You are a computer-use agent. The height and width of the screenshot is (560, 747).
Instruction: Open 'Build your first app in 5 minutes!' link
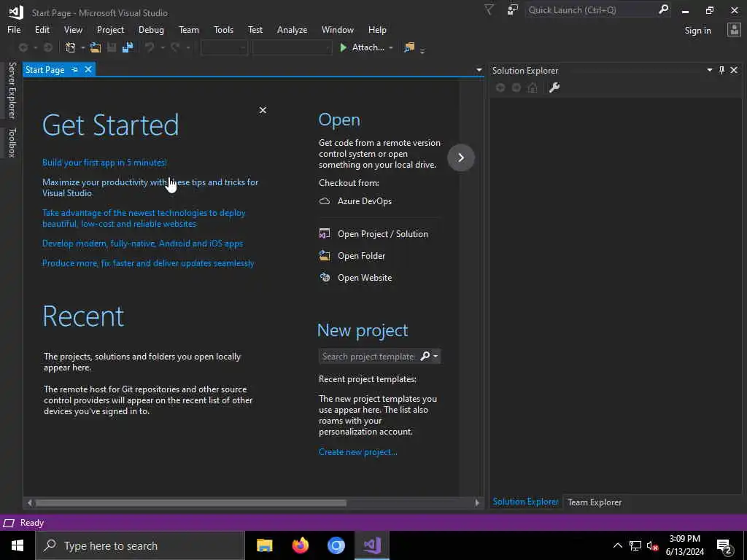pos(104,163)
